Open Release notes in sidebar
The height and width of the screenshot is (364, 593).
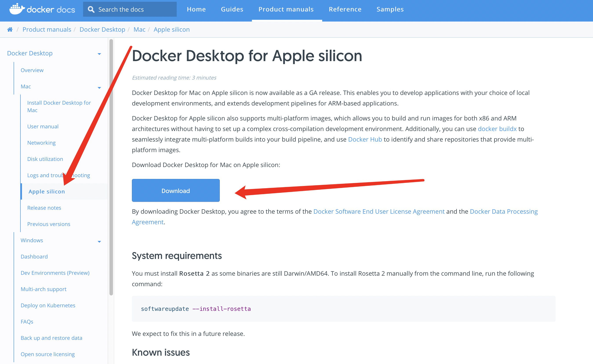point(44,208)
